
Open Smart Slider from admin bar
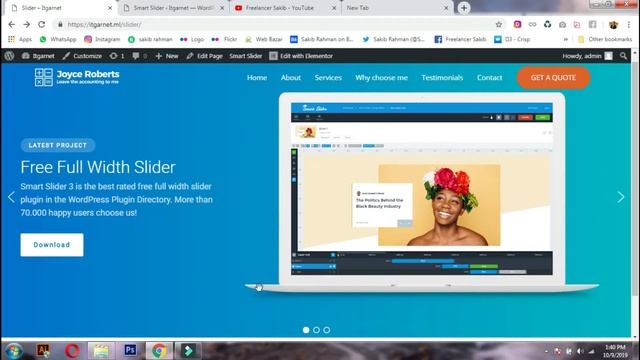click(246, 56)
